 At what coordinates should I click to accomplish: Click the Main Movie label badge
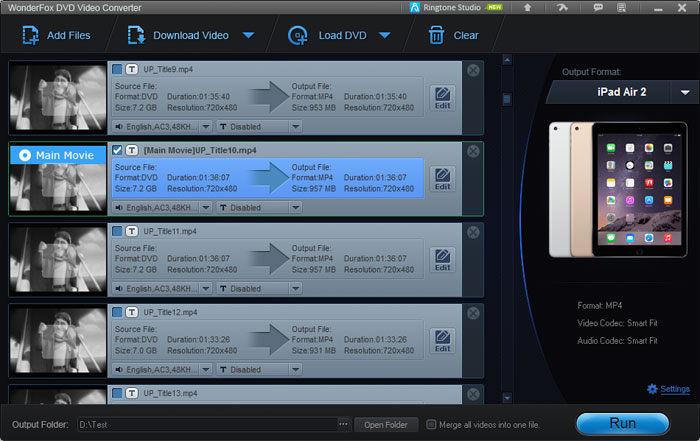[58, 155]
